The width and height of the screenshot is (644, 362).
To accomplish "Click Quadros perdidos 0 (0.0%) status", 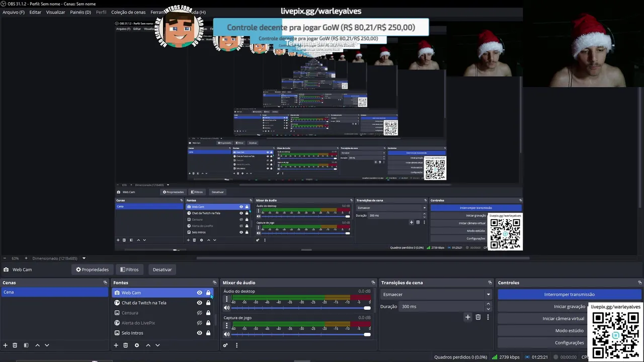I will click(460, 357).
